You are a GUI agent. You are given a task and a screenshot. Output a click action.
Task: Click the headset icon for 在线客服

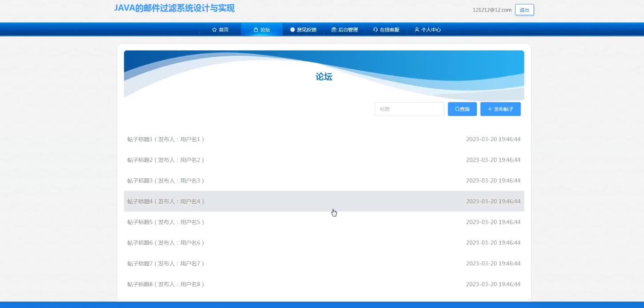coord(375,29)
